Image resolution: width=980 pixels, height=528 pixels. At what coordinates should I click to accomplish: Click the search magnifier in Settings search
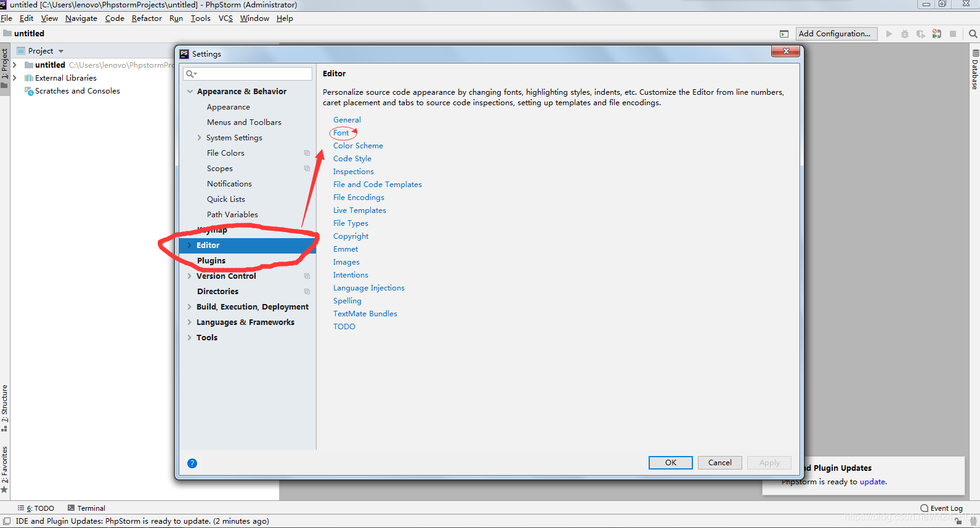191,74
